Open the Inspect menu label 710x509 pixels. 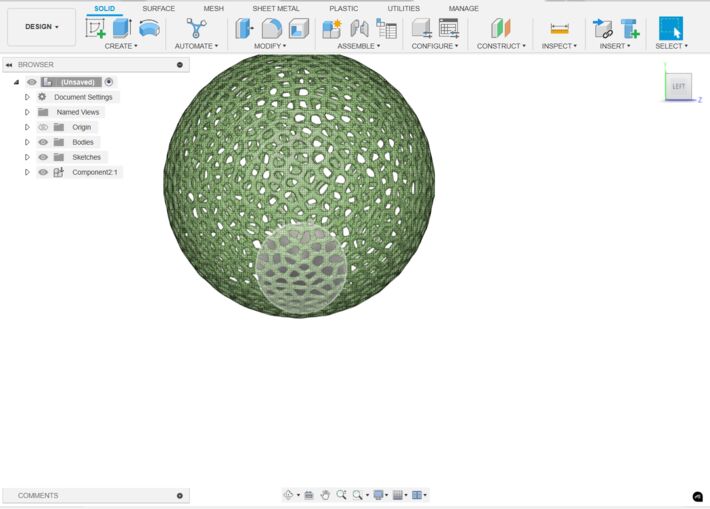559,46
